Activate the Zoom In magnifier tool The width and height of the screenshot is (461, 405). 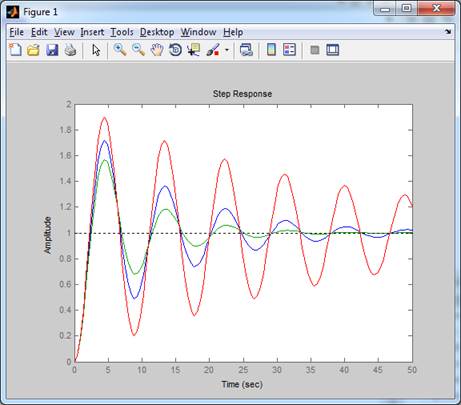click(x=120, y=50)
